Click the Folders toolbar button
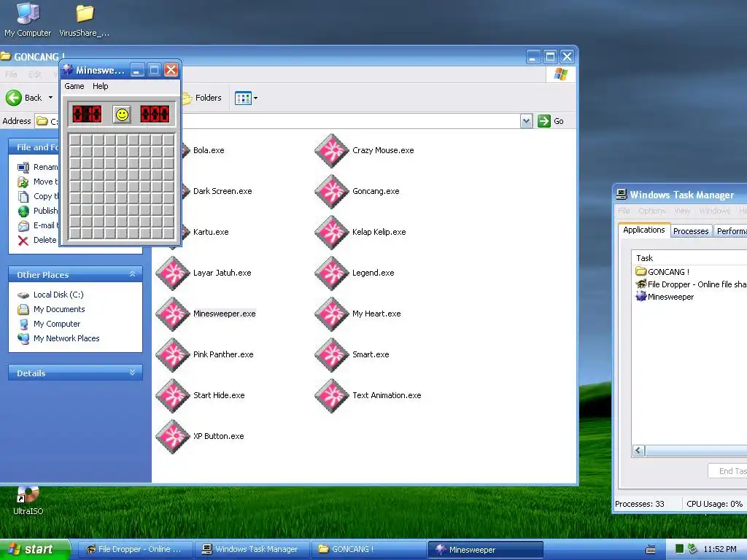 point(203,98)
